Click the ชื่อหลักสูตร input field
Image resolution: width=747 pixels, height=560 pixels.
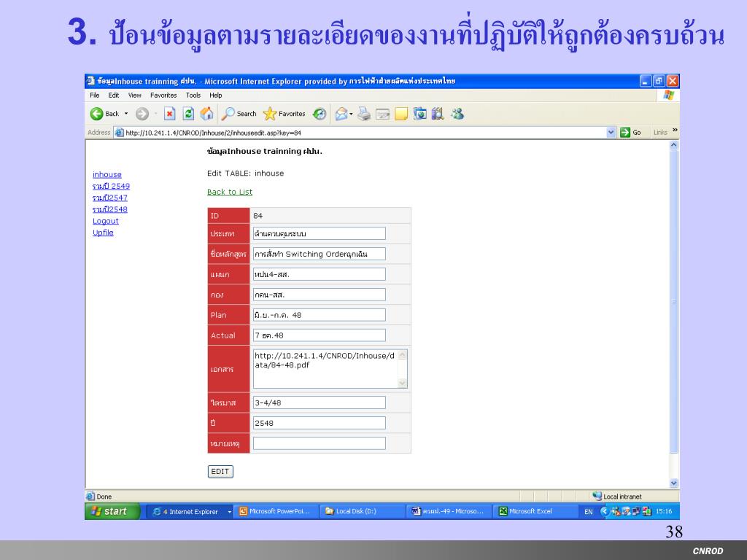point(320,254)
